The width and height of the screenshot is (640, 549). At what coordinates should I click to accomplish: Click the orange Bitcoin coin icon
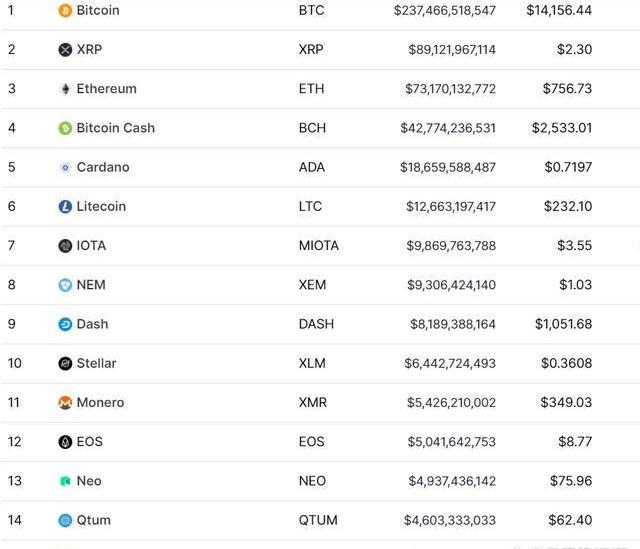pos(65,10)
